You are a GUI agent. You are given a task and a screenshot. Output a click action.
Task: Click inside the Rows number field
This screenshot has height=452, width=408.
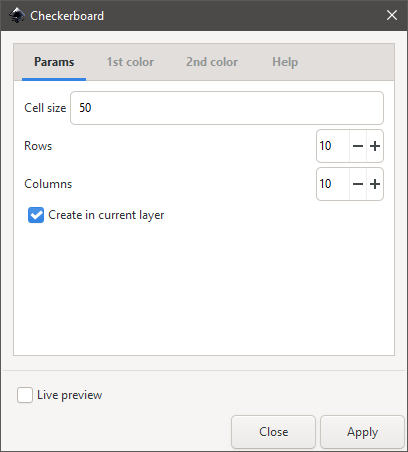(x=333, y=146)
